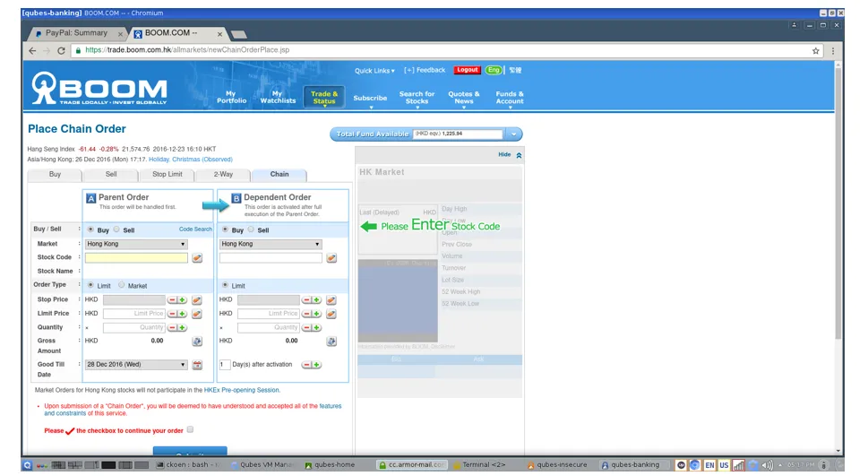Click the eraser icon beside Dependent Stock Code
The image size is (868, 476).
(331, 257)
